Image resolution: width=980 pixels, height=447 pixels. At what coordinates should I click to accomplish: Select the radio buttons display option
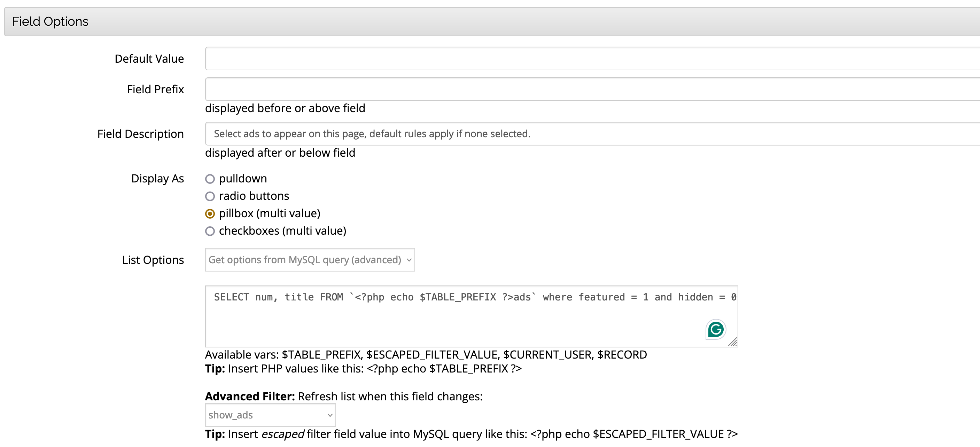(210, 196)
